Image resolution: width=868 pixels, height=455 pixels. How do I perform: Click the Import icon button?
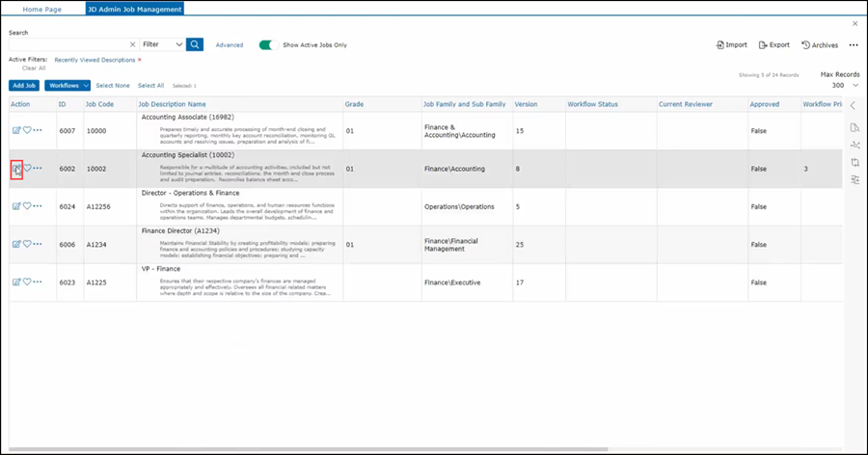[731, 44]
